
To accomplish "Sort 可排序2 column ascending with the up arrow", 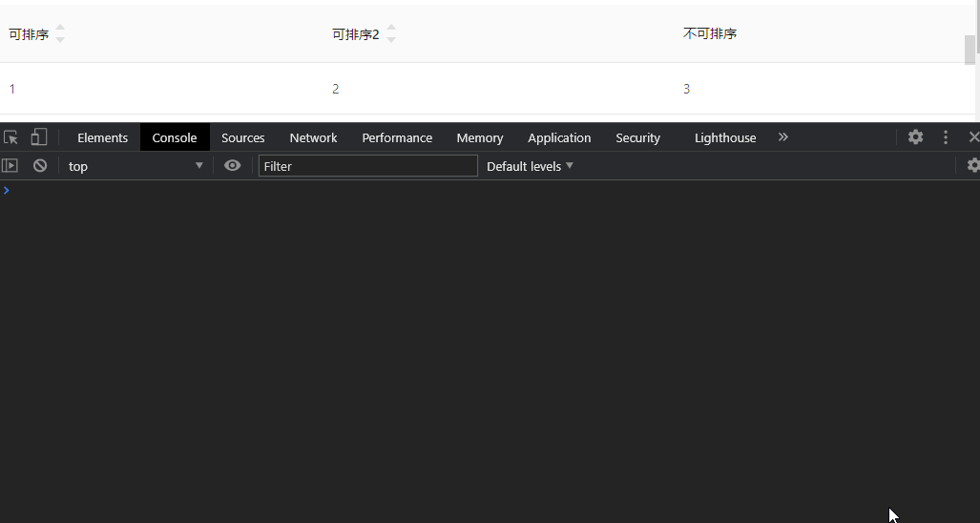I will pyautogui.click(x=390, y=28).
